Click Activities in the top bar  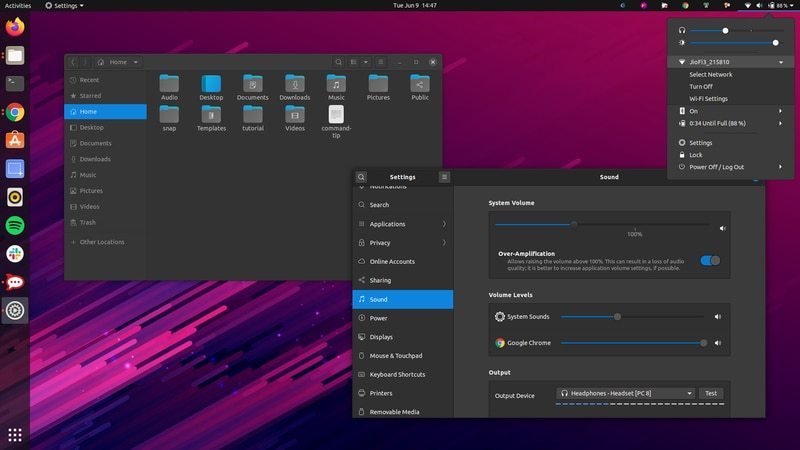click(x=18, y=5)
